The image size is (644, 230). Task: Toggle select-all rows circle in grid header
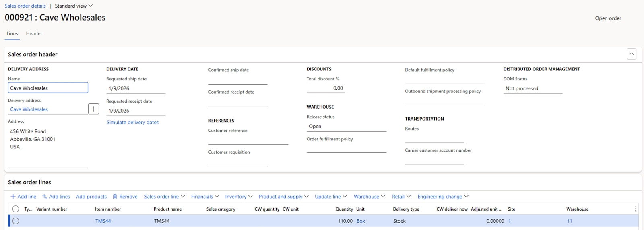16,209
